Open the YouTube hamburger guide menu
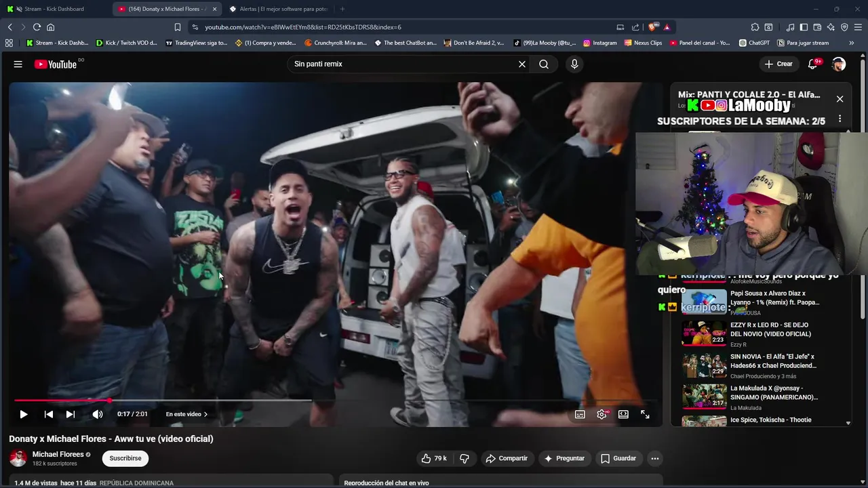This screenshot has height=488, width=868. point(18,64)
